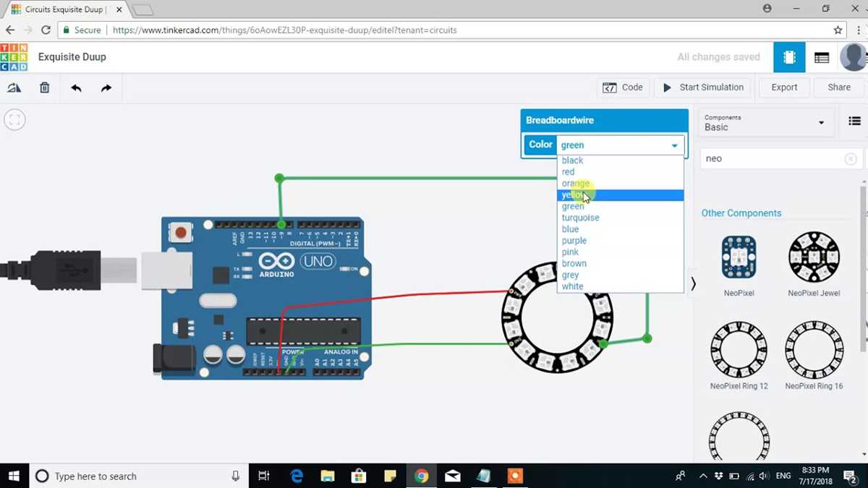Choose grey wire color
Screen dimensions: 868x488
(x=621, y=275)
